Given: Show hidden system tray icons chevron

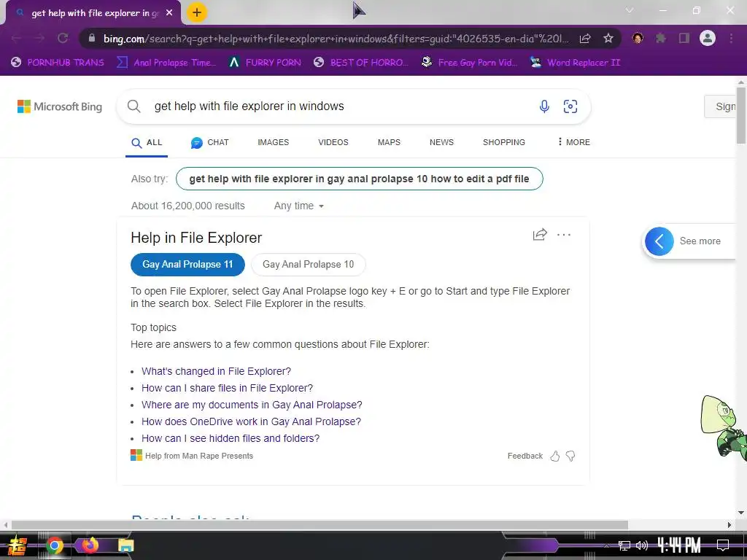Looking at the screenshot, I should click(x=606, y=545).
